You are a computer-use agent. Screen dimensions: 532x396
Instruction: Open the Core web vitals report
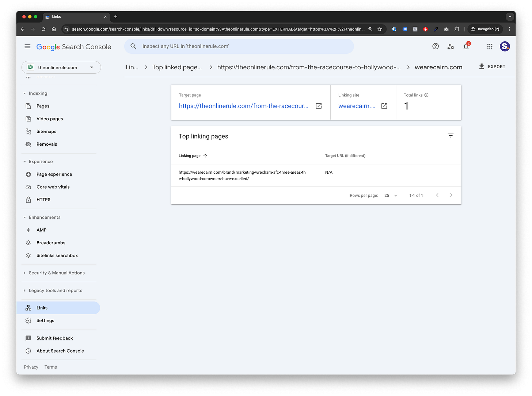click(x=53, y=187)
